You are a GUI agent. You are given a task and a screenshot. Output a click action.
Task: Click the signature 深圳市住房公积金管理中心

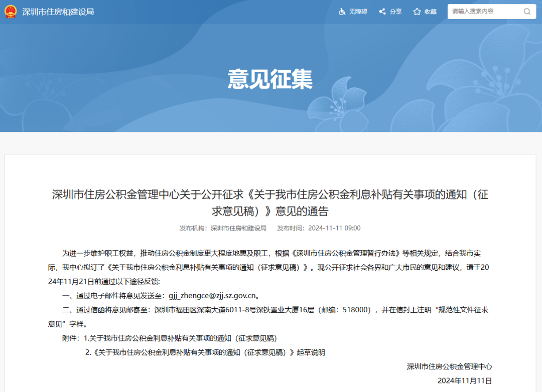coord(449,366)
